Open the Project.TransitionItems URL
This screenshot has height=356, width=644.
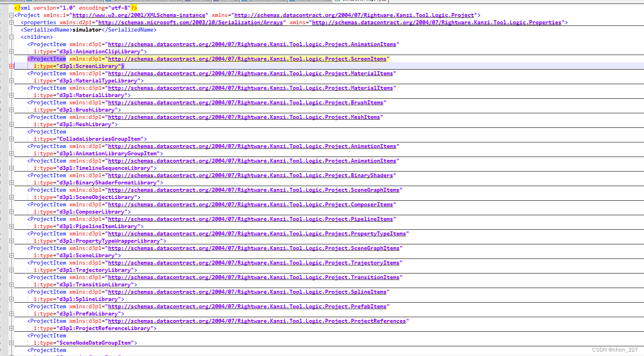pos(254,278)
